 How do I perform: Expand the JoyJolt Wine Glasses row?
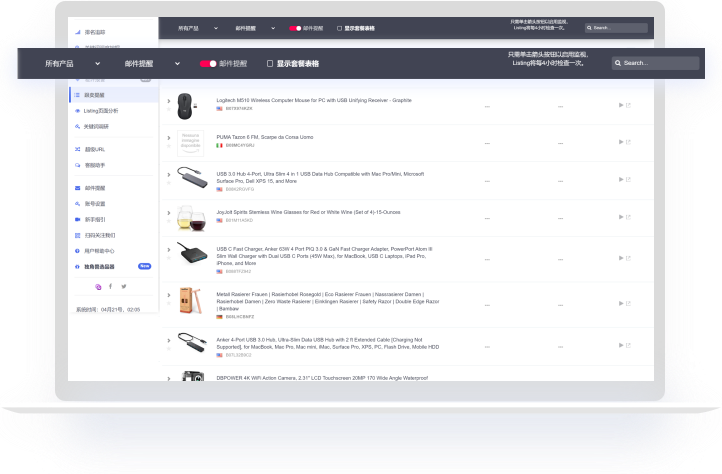point(169,213)
